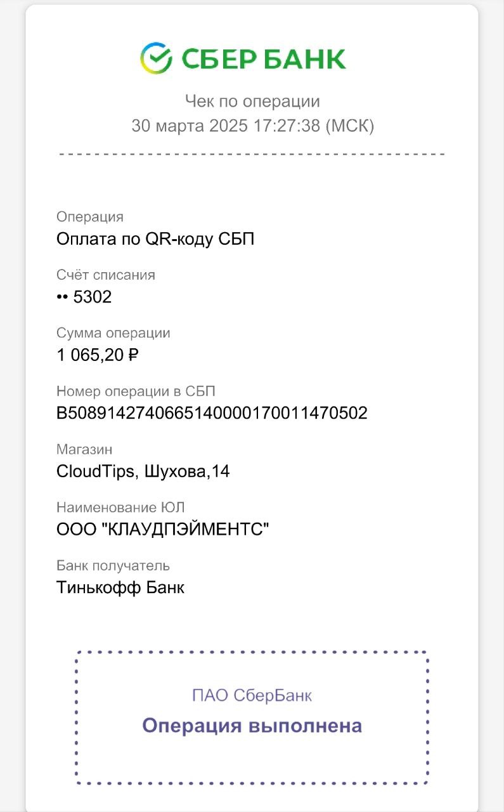Screen dimensions: 504x812
Task: Select the Оплата по QR-коду СБП text
Action: tap(155, 239)
